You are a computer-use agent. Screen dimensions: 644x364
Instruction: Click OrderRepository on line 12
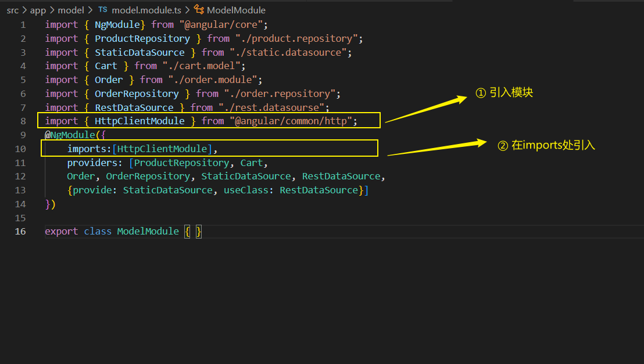[x=148, y=176]
